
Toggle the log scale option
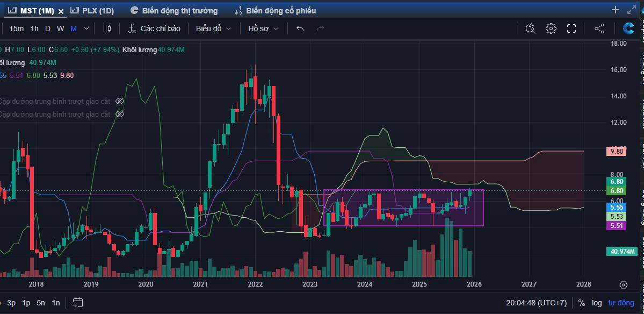click(597, 303)
